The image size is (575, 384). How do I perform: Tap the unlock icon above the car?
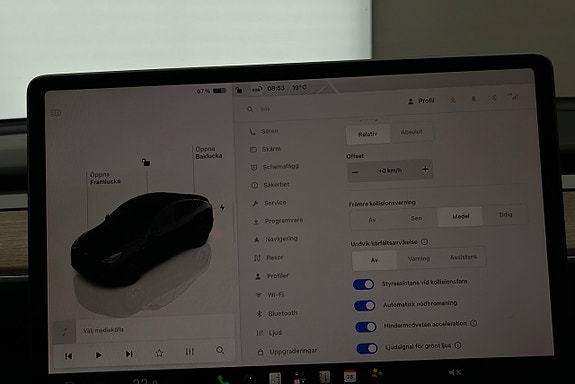pyautogui.click(x=146, y=162)
